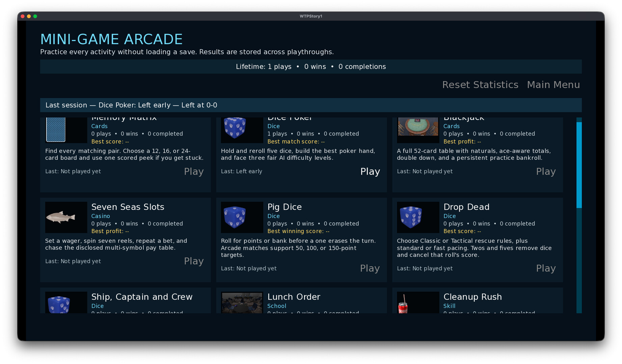Click the Dice Poker blue dice icon
This screenshot has width=622, height=364.
(235, 128)
